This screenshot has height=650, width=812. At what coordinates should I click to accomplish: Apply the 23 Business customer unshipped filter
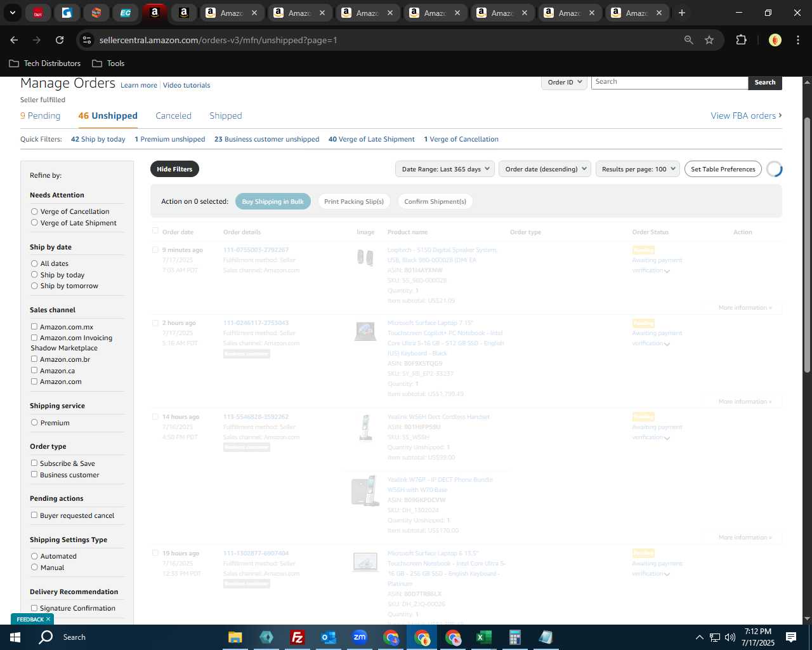point(266,139)
